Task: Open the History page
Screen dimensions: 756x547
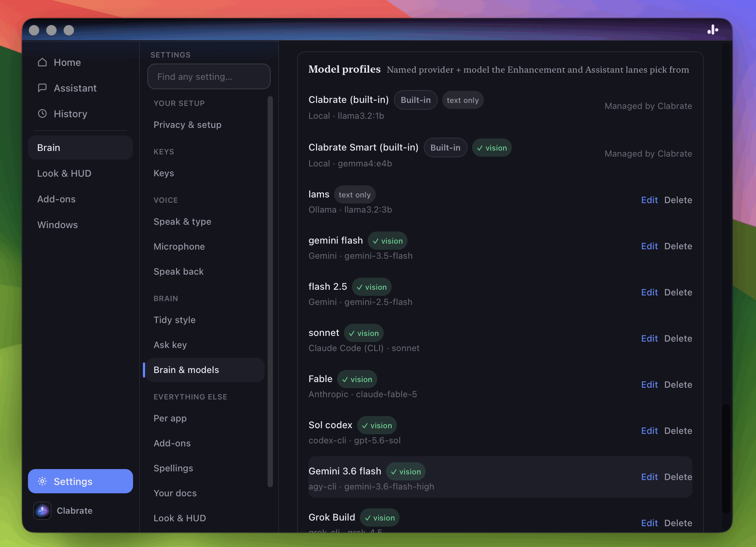Action: point(81,114)
